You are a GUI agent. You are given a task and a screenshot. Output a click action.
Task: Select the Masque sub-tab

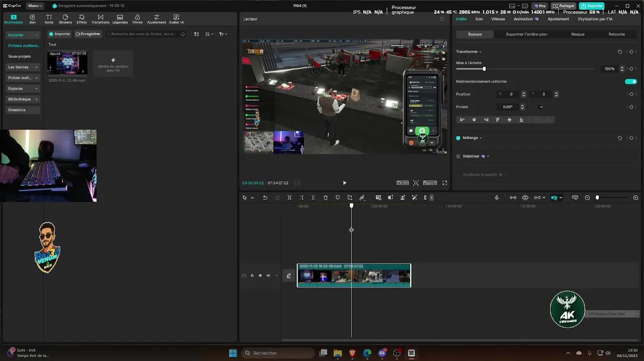coord(578,34)
